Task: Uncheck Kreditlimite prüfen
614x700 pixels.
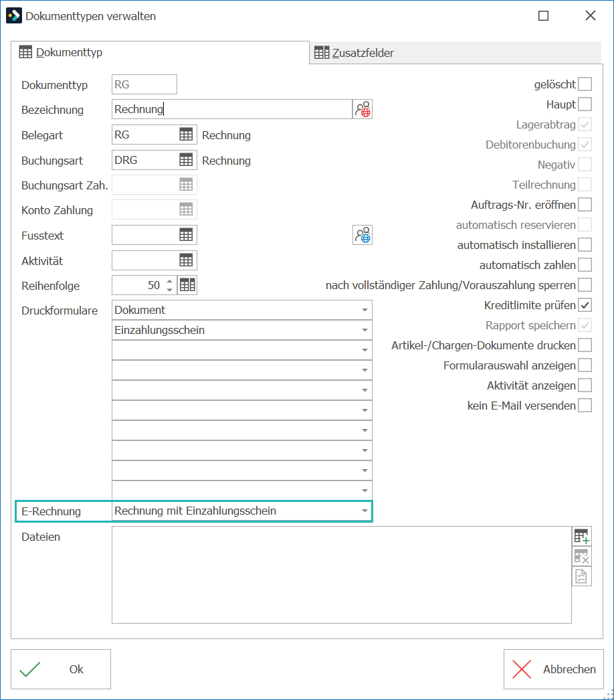Action: click(585, 305)
